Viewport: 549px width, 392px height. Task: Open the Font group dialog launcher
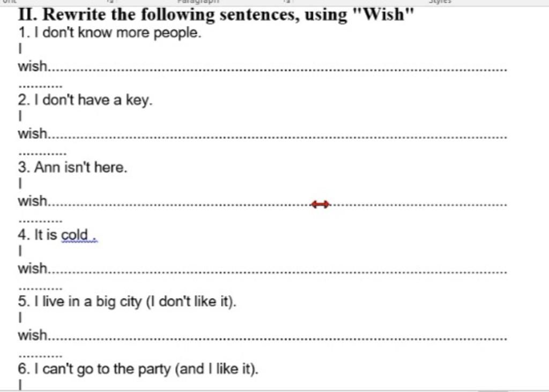[111, 2]
